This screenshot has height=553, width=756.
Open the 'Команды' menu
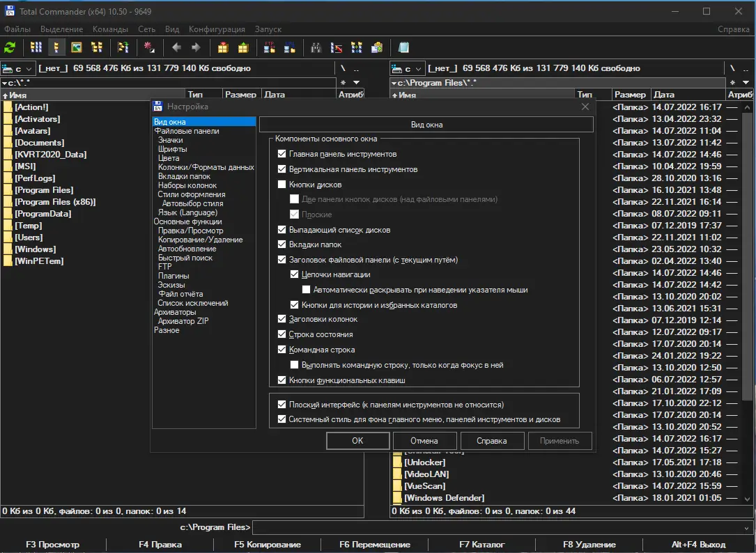[x=110, y=29]
